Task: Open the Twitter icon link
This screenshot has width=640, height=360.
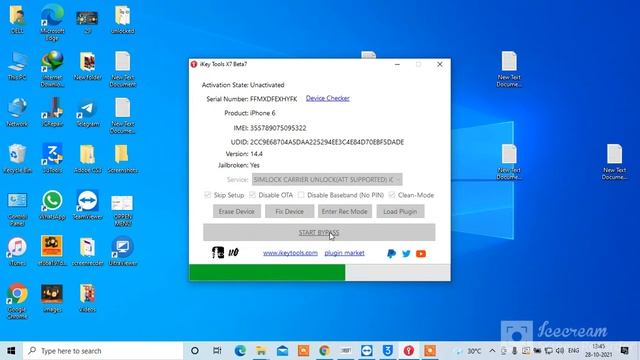Action: (406, 253)
